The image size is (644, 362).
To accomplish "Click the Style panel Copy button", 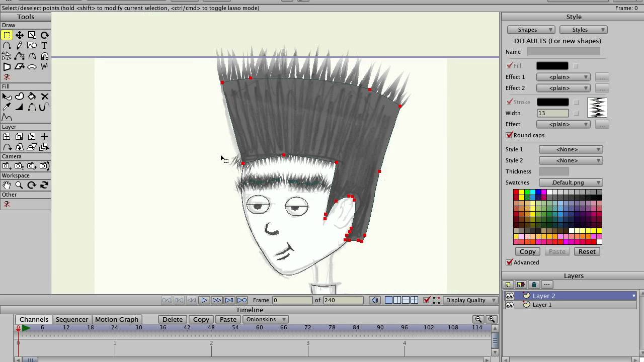I will [x=528, y=251].
